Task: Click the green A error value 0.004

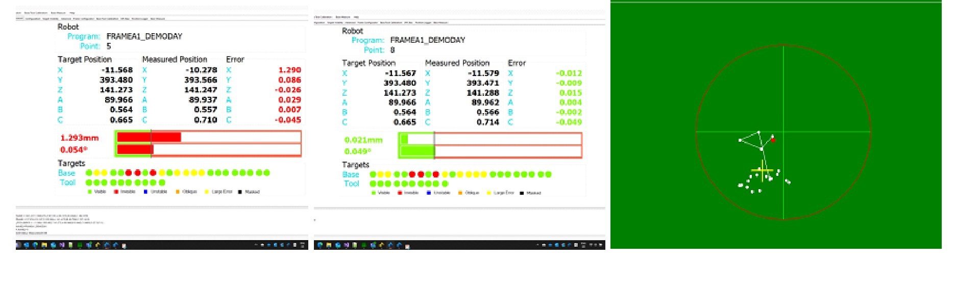Action: pyautogui.click(x=571, y=102)
